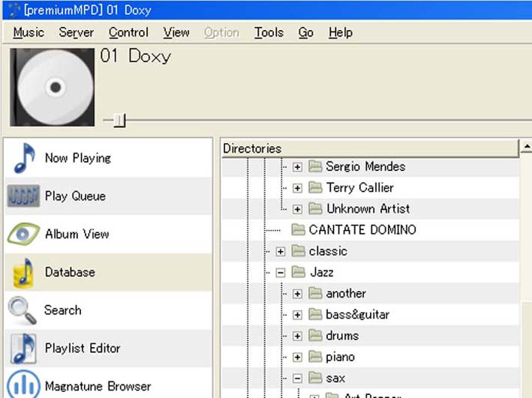Select Magnatune Browser in sidebar

click(x=108, y=383)
